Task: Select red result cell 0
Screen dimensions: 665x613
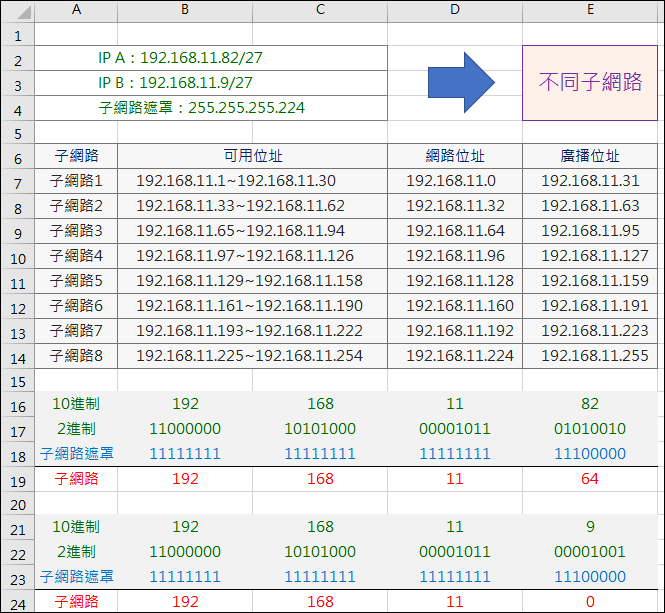Action: tap(590, 602)
